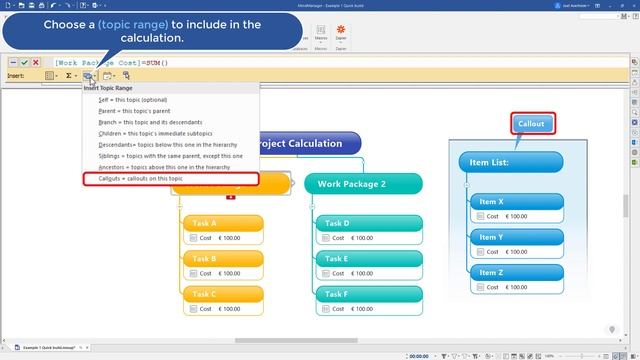Select the Project Calculation central topic

310,143
